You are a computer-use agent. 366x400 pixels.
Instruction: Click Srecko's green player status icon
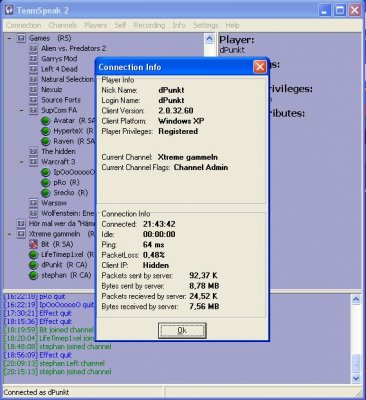pyautogui.click(x=46, y=193)
